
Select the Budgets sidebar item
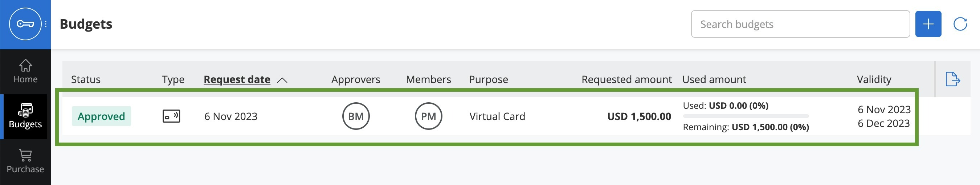click(25, 116)
